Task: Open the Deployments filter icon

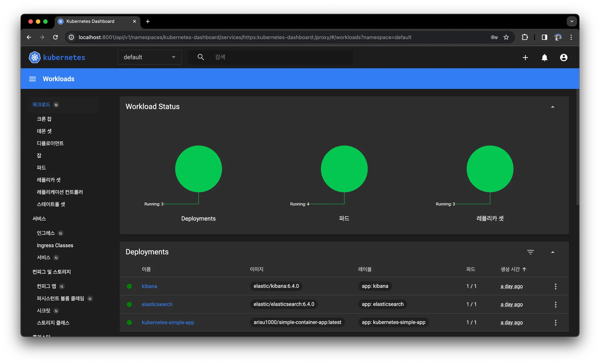Action: [530, 252]
